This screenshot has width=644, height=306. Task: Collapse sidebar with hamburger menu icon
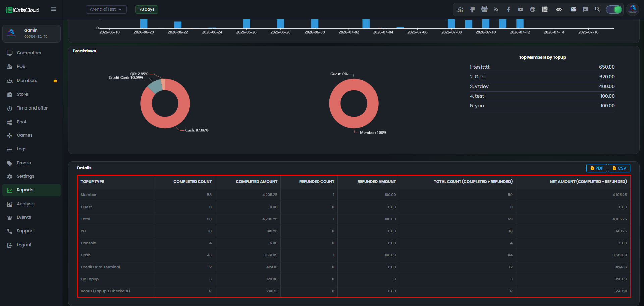click(54, 9)
